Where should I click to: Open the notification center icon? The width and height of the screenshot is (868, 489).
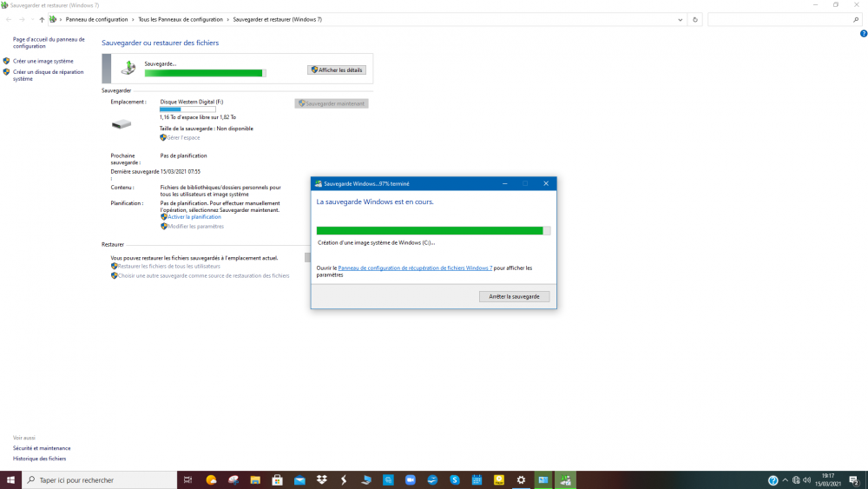click(854, 480)
